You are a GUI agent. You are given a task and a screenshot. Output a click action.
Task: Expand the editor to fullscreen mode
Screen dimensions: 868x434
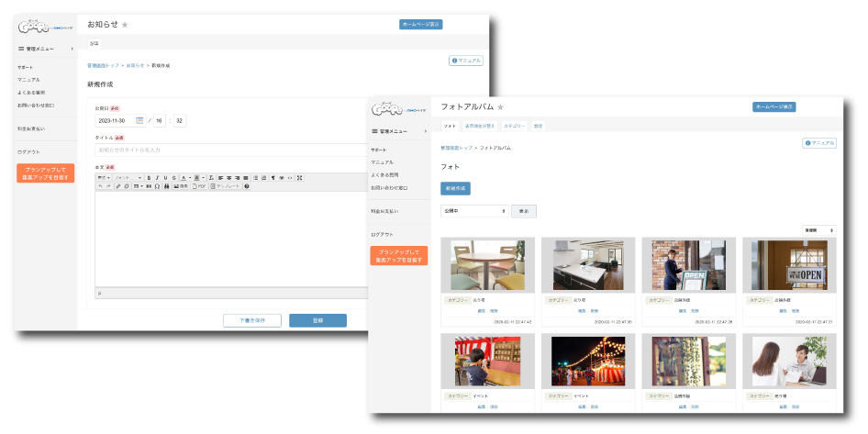click(299, 178)
